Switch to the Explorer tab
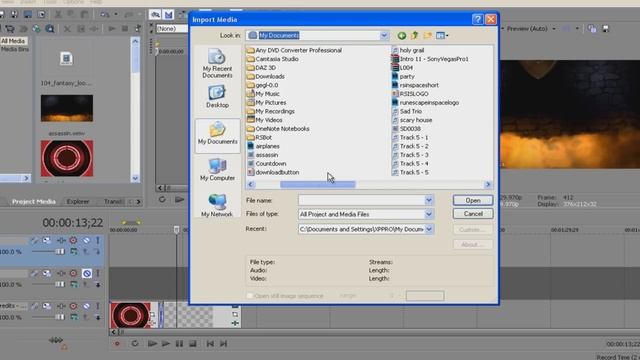Image resolution: width=640 pixels, height=360 pixels. [78, 202]
